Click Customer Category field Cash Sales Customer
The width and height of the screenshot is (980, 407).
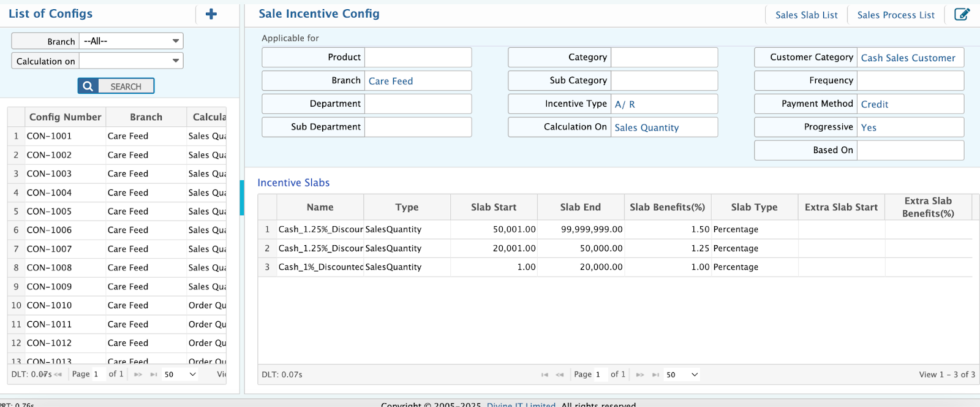[910, 57]
